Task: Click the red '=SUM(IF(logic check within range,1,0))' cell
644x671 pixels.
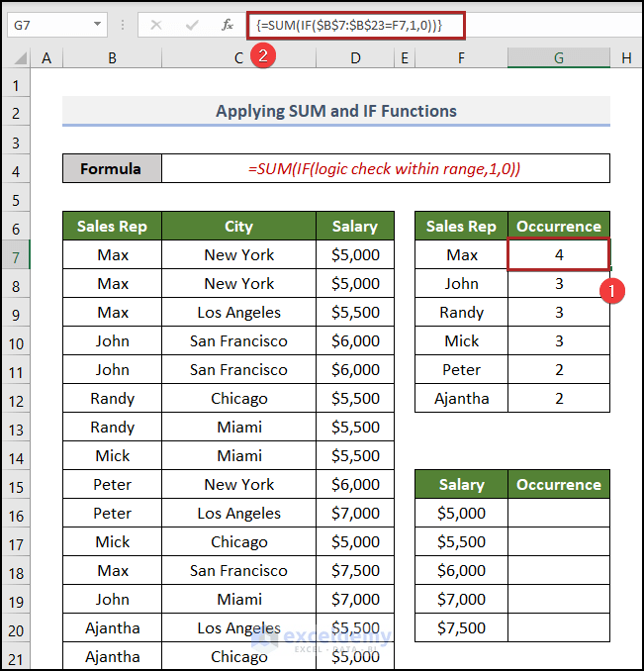Action: click(386, 168)
